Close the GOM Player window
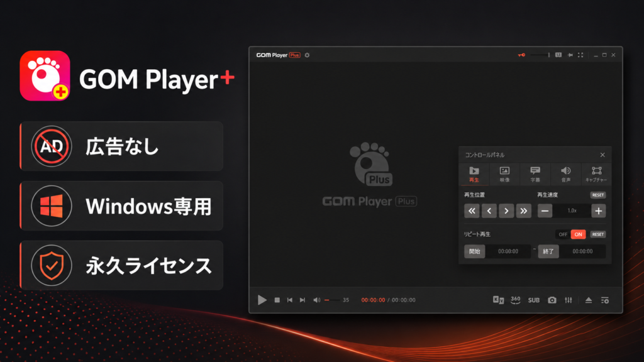The height and width of the screenshot is (362, 644). coord(614,55)
